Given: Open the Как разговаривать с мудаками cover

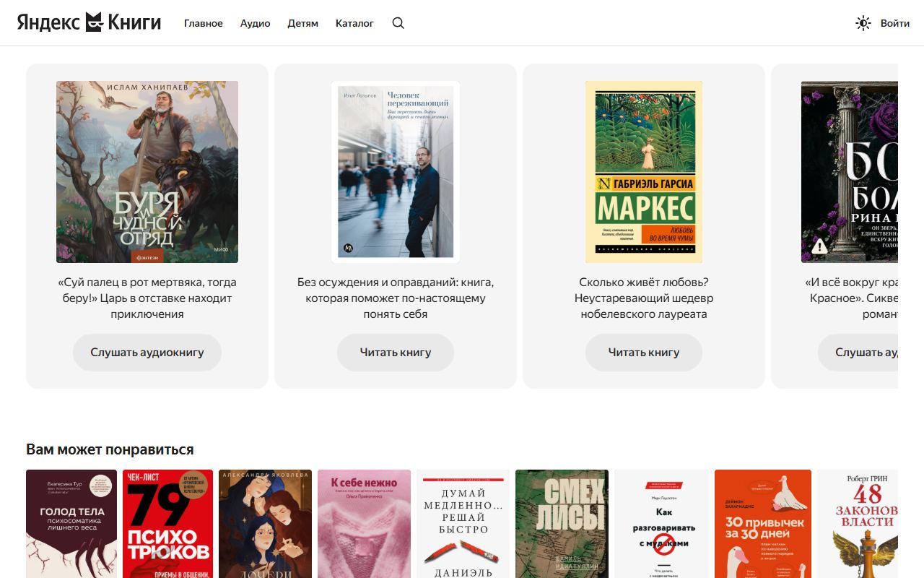Looking at the screenshot, I should (661, 524).
